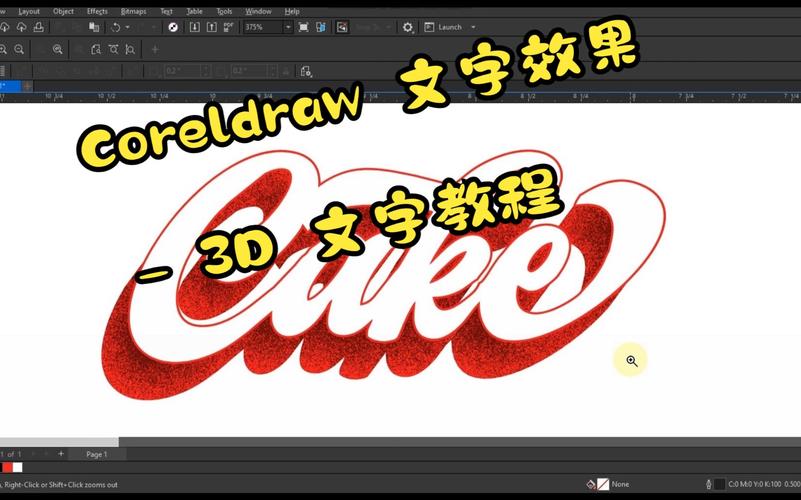Click the horizontal scrollbar thumb

point(59,442)
